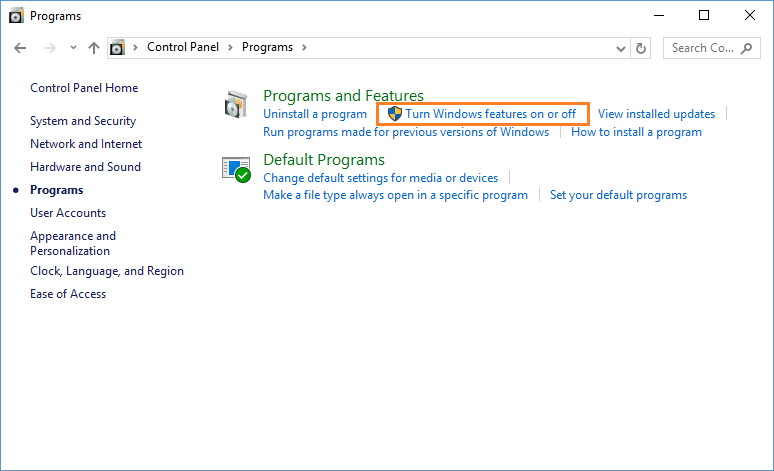This screenshot has width=774, height=471.
Task: Open the Programs and Features heading
Action: [x=343, y=95]
